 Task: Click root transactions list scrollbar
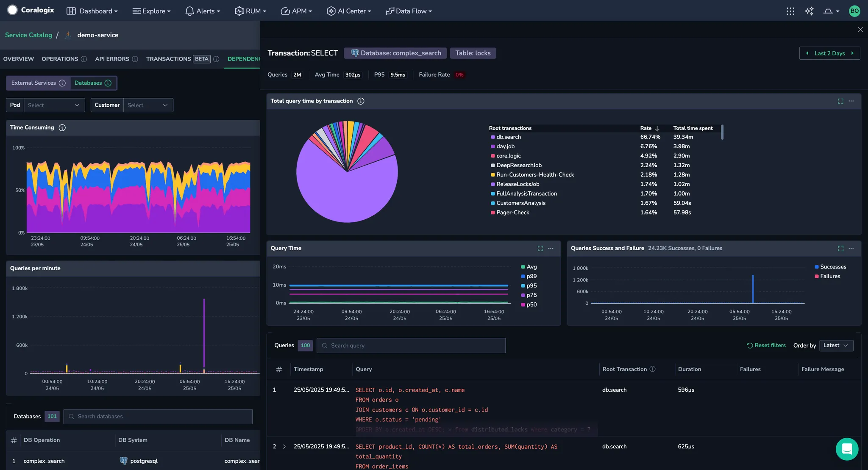(x=722, y=132)
